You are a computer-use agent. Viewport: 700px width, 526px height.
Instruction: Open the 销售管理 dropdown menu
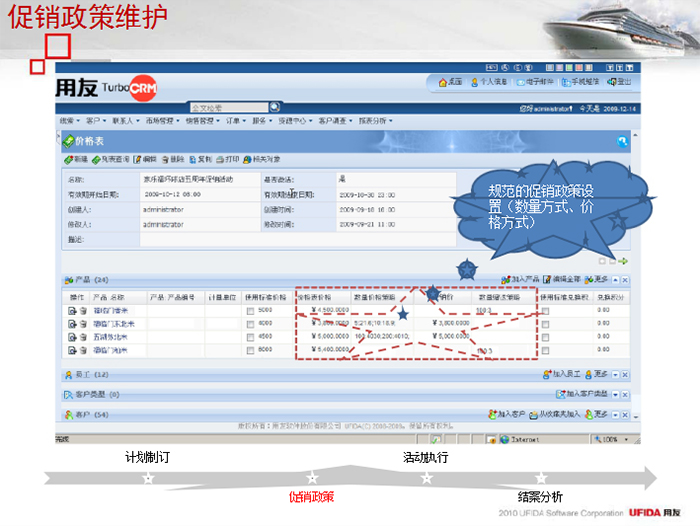203,121
